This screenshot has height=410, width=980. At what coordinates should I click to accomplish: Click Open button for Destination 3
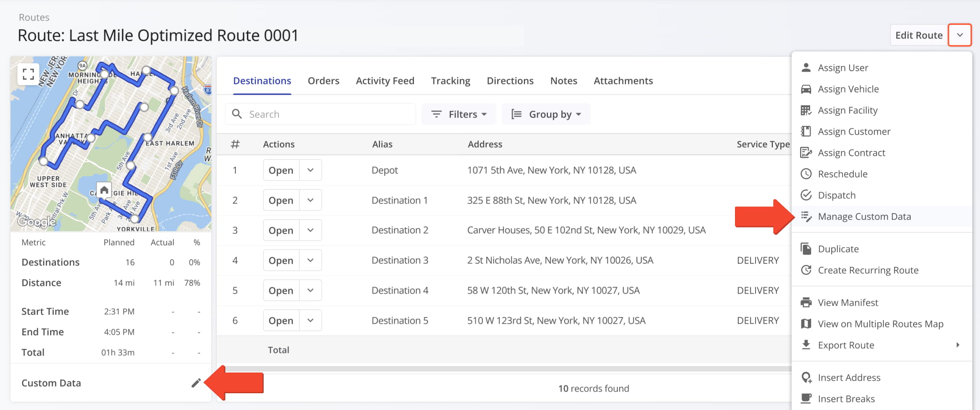pos(281,260)
